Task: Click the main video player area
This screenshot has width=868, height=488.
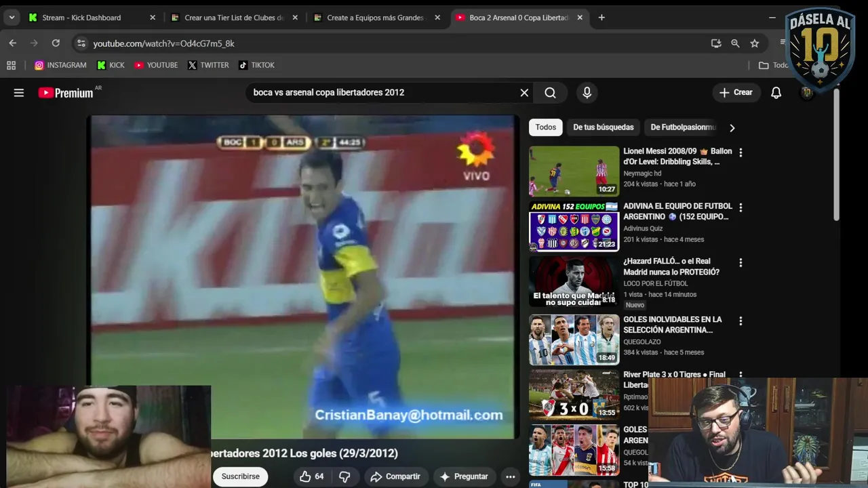Action: click(x=303, y=277)
